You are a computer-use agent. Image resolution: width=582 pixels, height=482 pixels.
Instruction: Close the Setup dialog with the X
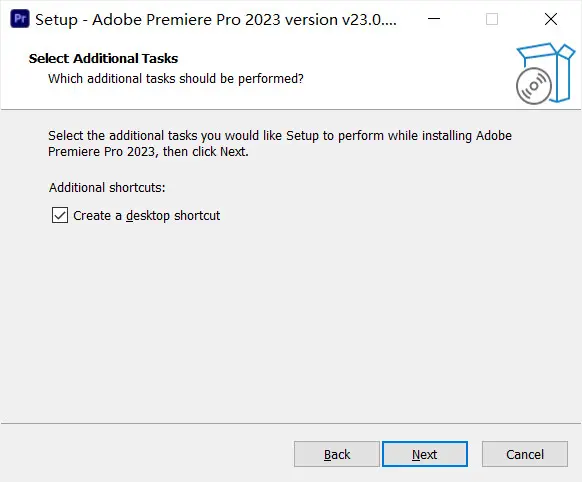click(551, 19)
